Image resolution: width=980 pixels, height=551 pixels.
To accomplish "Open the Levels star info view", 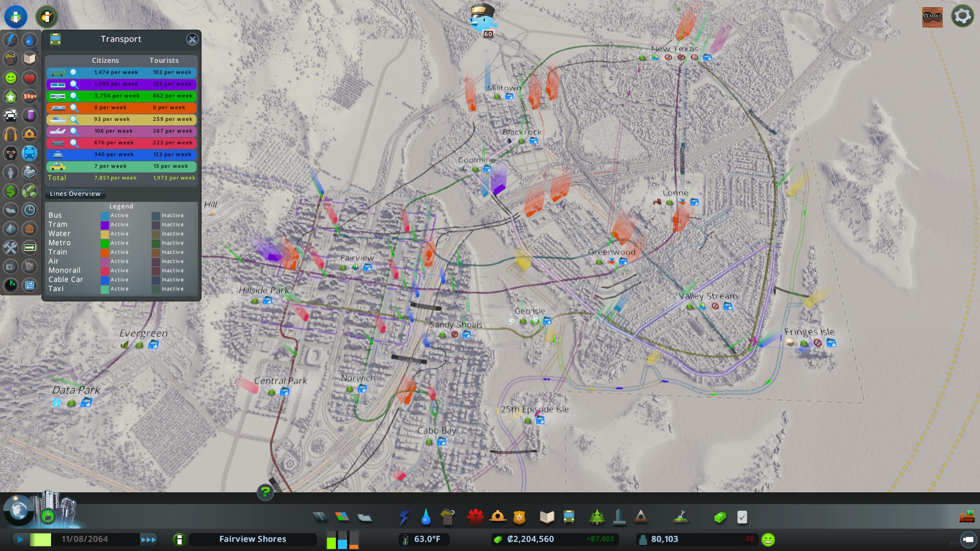I will click(x=11, y=96).
